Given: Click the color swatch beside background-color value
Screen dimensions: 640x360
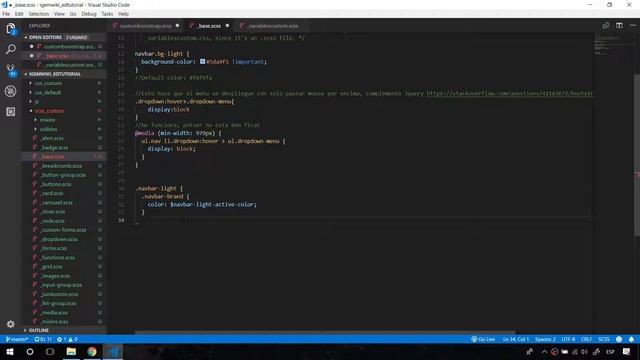Looking at the screenshot, I should pos(202,62).
